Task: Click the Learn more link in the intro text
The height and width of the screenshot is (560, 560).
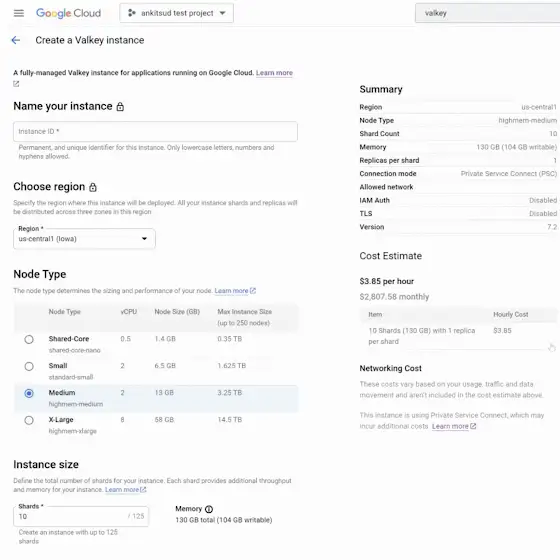Action: point(274,73)
